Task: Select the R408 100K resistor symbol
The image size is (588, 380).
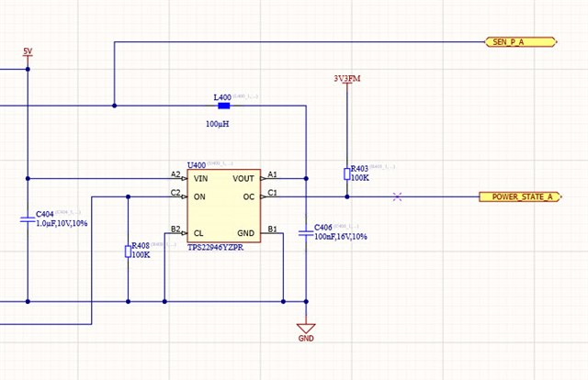Action: 128,251
